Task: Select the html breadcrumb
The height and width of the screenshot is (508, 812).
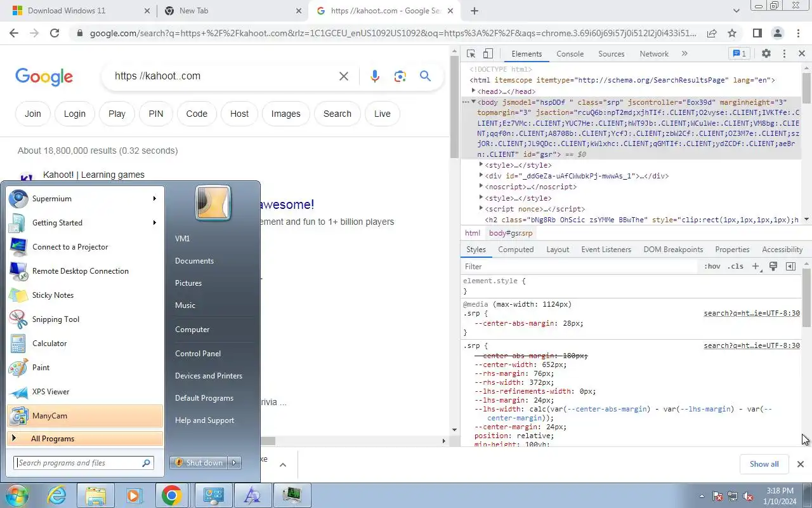Action: pos(473,233)
